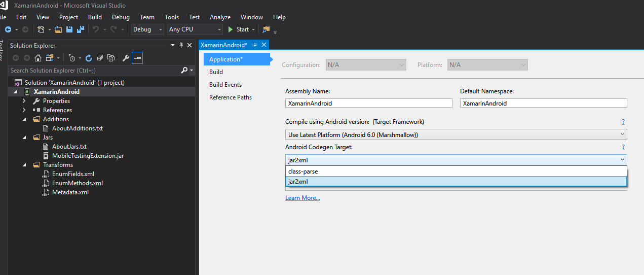Viewport: 644px width, 275px height.
Task: Select class-parse from the dropdown list
Action: click(456, 171)
